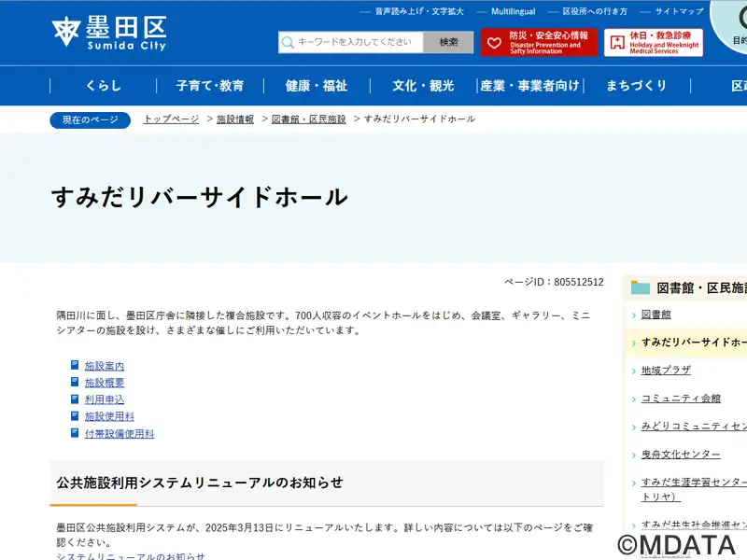Click the 公共施設利用システムリニューアルのお知らせ heading

[200, 483]
